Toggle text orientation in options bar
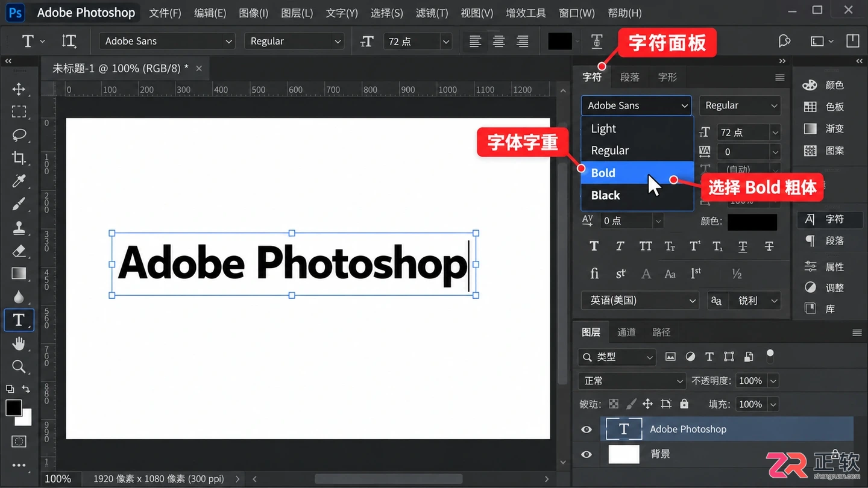 coord(69,41)
